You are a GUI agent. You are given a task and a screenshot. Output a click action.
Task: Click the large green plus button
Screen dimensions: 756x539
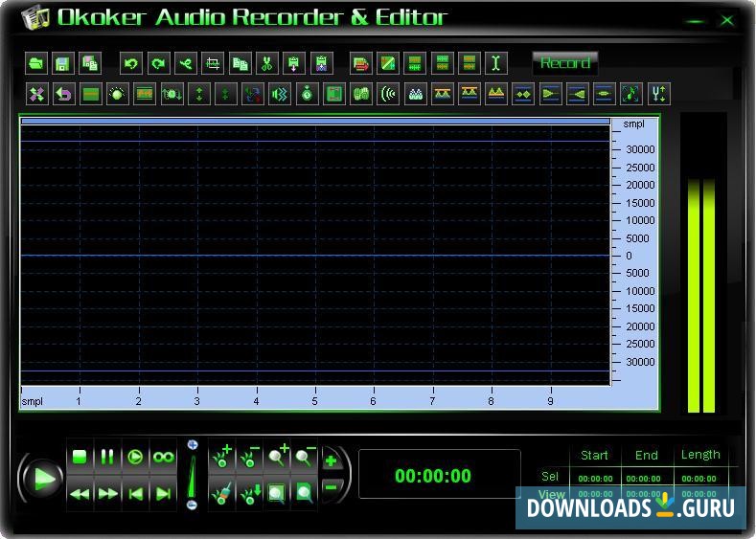[332, 460]
